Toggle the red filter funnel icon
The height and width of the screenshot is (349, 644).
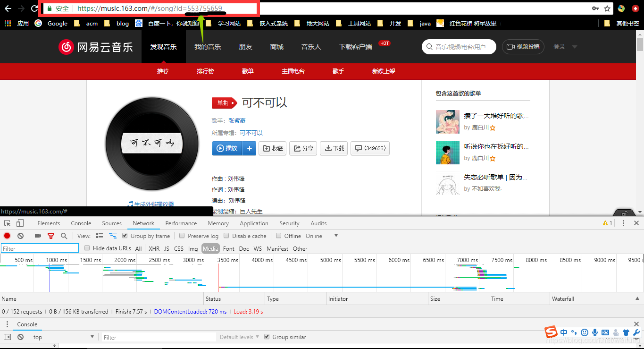pos(51,236)
